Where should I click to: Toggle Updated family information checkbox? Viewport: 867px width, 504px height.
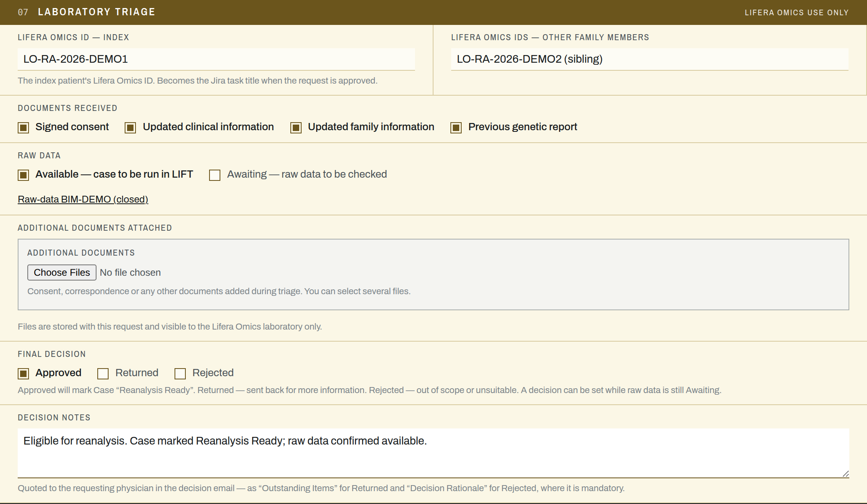296,128
